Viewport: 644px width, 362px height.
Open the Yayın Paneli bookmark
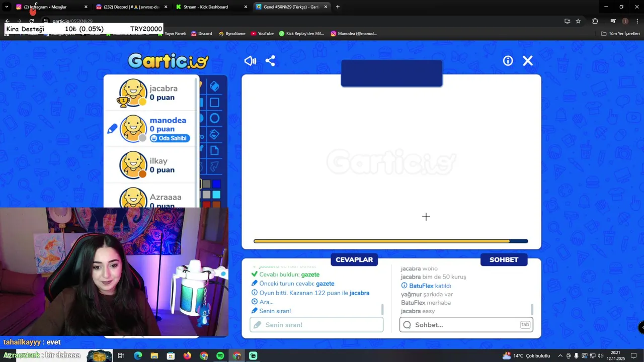coord(172,34)
